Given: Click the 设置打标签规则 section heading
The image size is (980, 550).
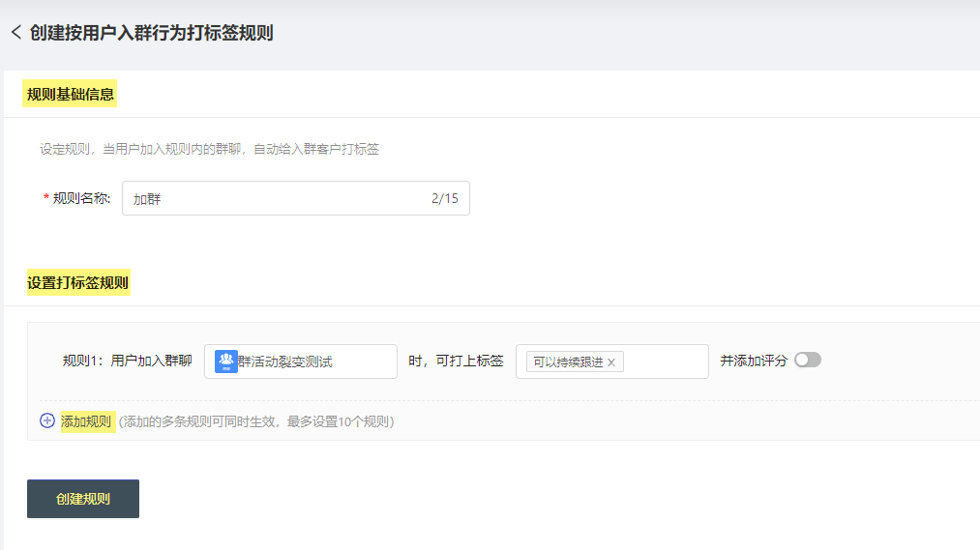Looking at the screenshot, I should (x=78, y=283).
